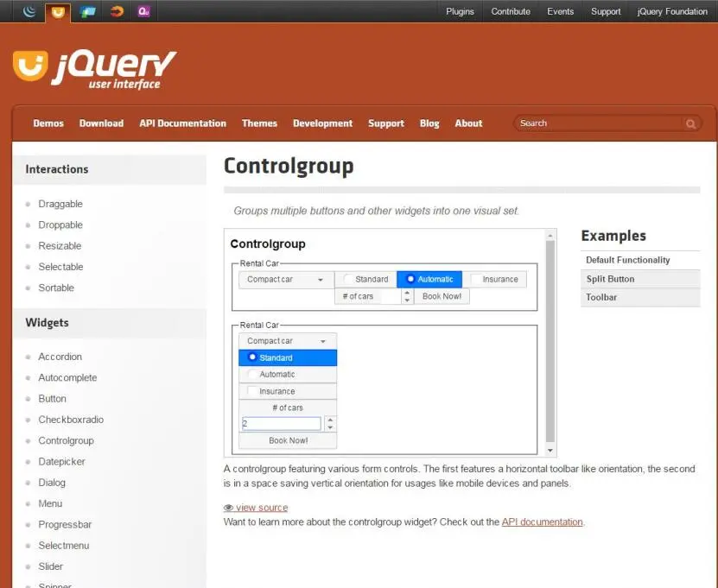Open API Documentation in the navigation bar
The height and width of the screenshot is (588, 718).
[x=182, y=123]
